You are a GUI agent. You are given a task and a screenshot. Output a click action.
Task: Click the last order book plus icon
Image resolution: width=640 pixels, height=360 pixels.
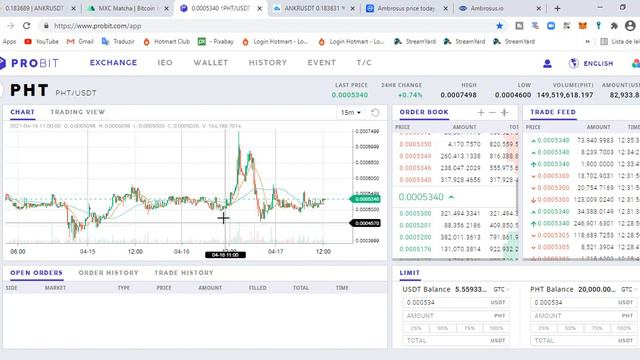tap(504, 113)
